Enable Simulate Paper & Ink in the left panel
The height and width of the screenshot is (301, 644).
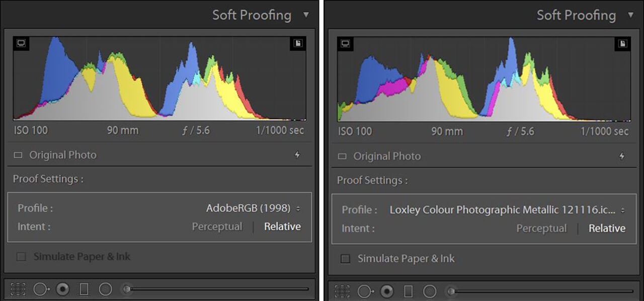[x=21, y=257]
